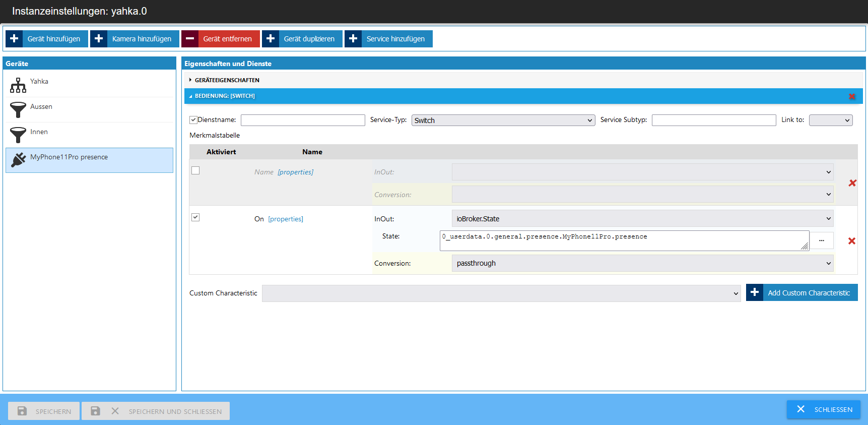
Task: Click the Geräte panel header
Action: pos(90,64)
